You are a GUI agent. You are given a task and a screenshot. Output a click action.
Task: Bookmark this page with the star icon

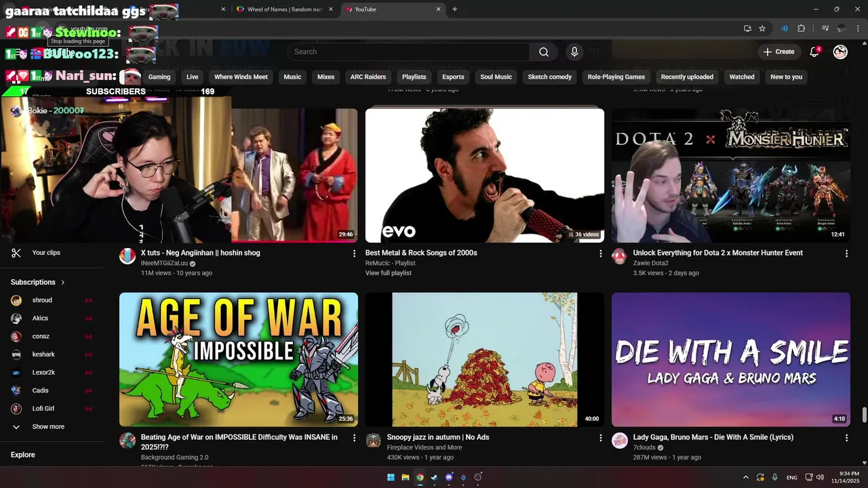(x=762, y=28)
